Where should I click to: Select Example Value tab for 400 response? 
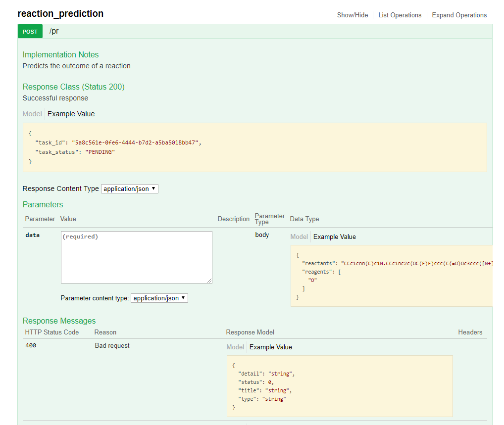[x=271, y=347]
